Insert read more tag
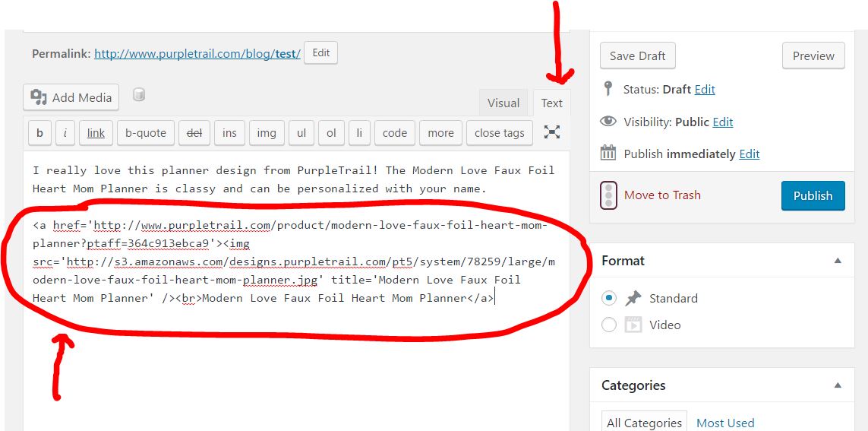The width and height of the screenshot is (868, 431). pos(440,133)
